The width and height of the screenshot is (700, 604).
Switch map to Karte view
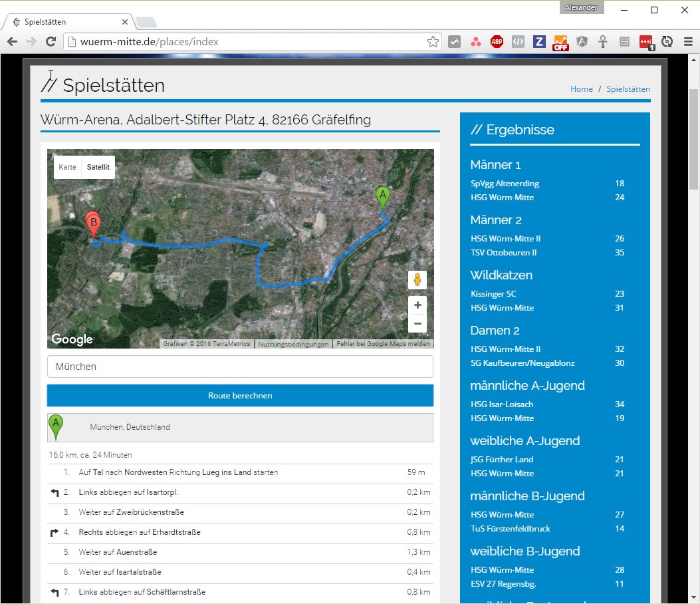coord(67,167)
